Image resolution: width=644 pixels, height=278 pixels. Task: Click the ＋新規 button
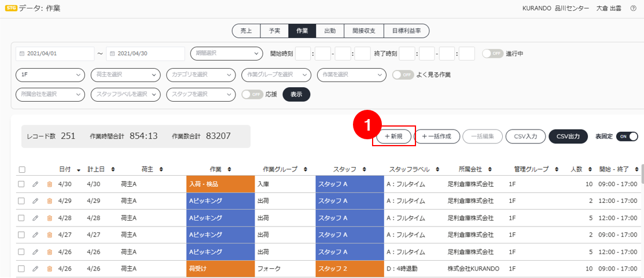393,136
